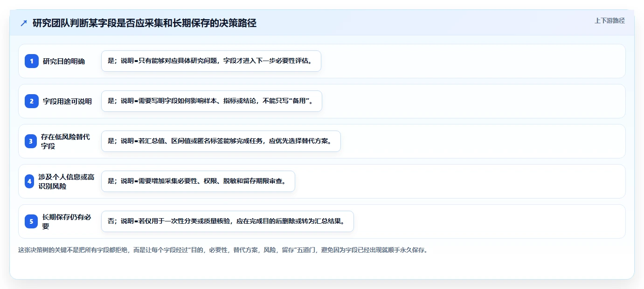Select the 研究目的明确 step label

click(x=64, y=61)
